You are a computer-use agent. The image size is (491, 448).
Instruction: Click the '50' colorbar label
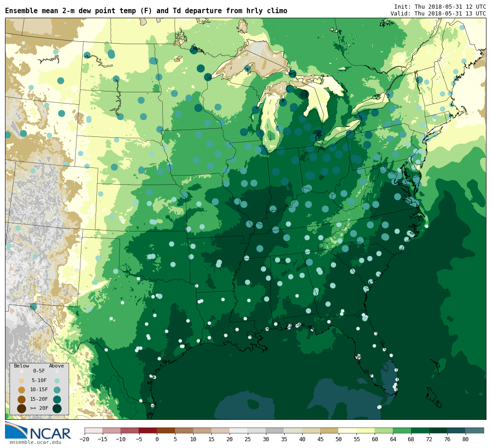339,439
